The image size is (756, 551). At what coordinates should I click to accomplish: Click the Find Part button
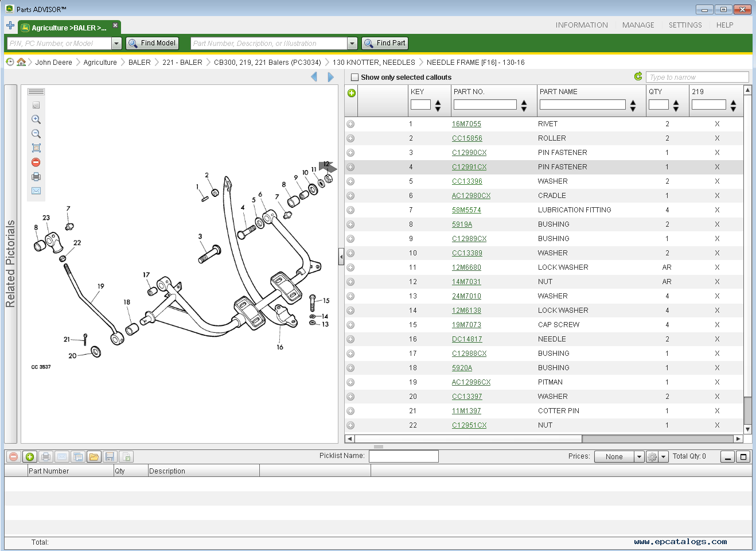click(x=385, y=43)
